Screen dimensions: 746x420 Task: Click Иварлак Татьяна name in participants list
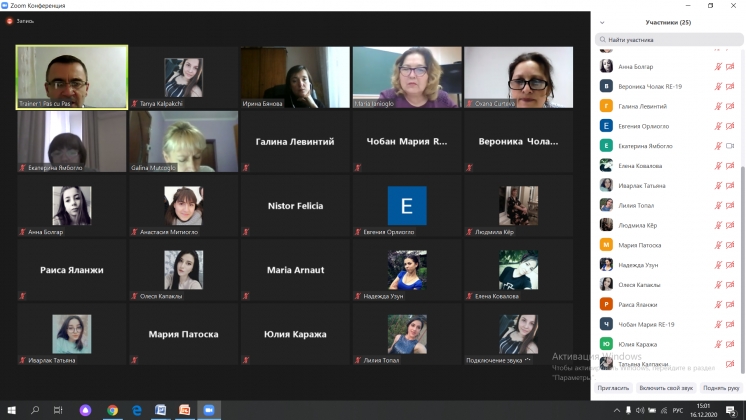(642, 186)
